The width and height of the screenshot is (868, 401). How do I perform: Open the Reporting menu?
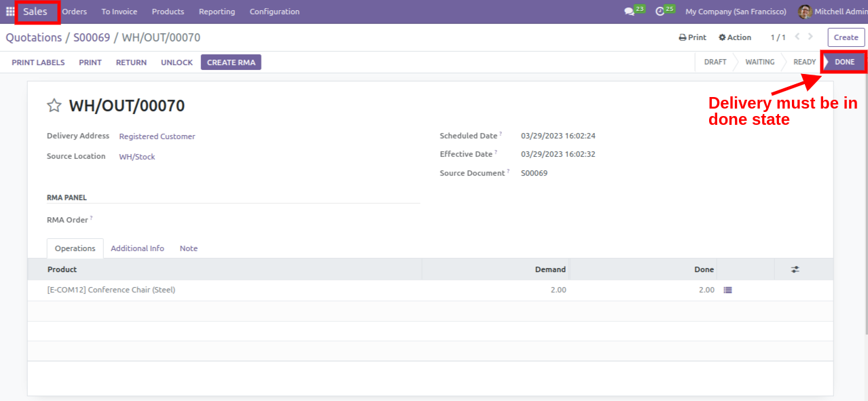(x=217, y=12)
